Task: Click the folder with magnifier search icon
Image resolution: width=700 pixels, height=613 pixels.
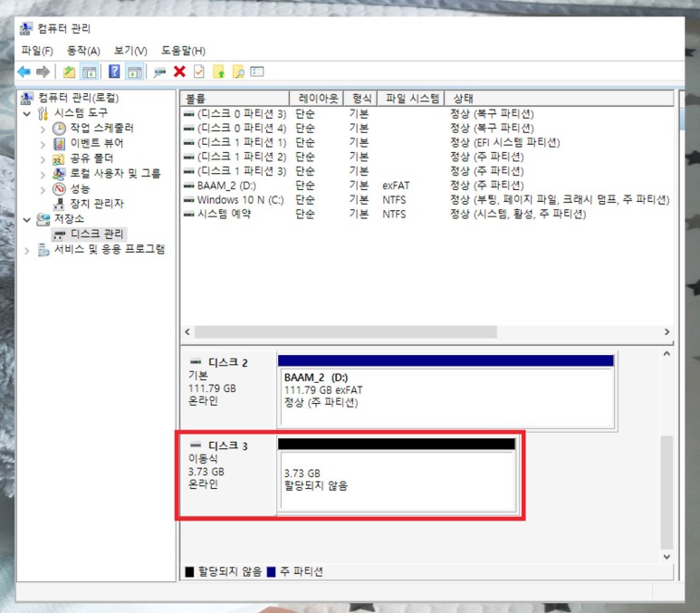Action: point(238,72)
